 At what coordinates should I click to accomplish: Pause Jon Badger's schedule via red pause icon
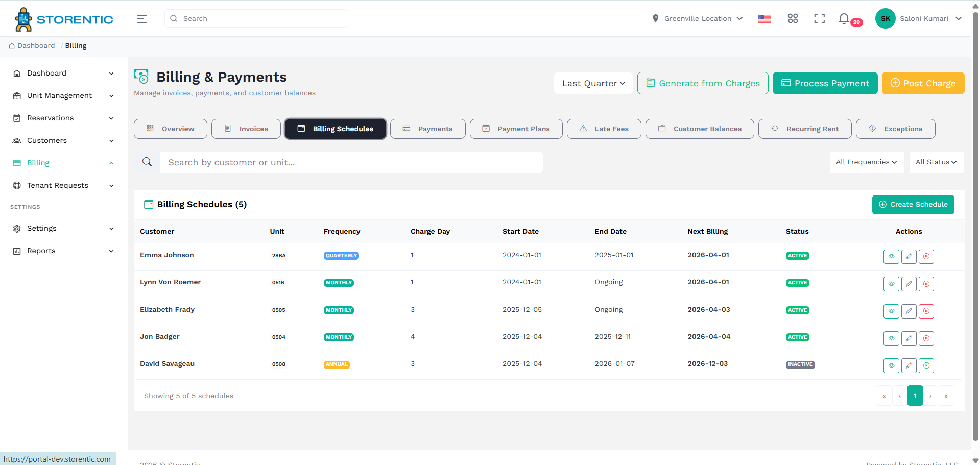926,338
